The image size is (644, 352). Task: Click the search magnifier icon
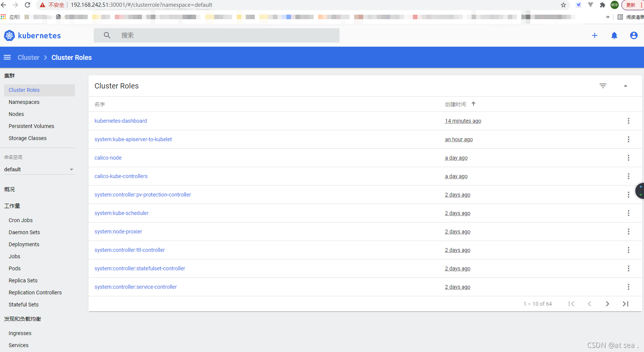coord(107,35)
